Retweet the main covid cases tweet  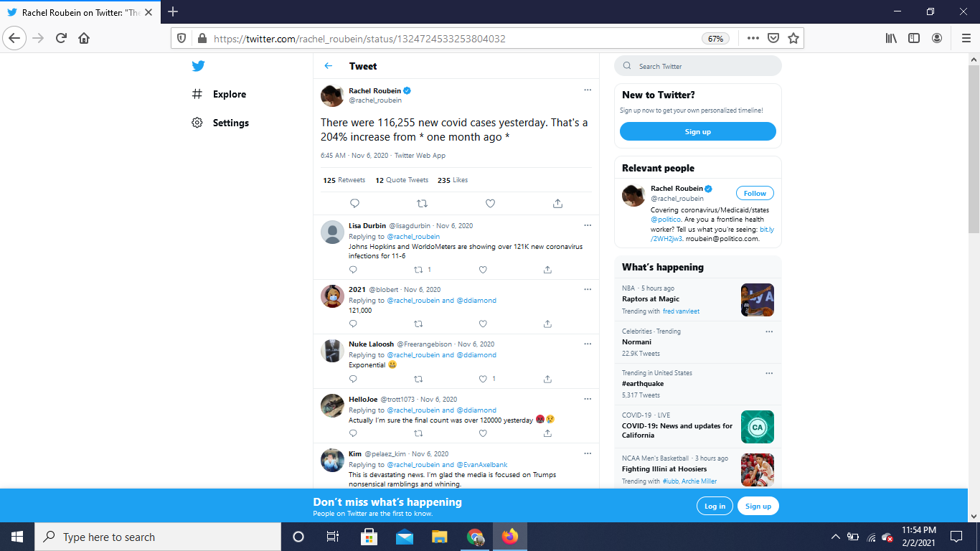pyautogui.click(x=422, y=204)
